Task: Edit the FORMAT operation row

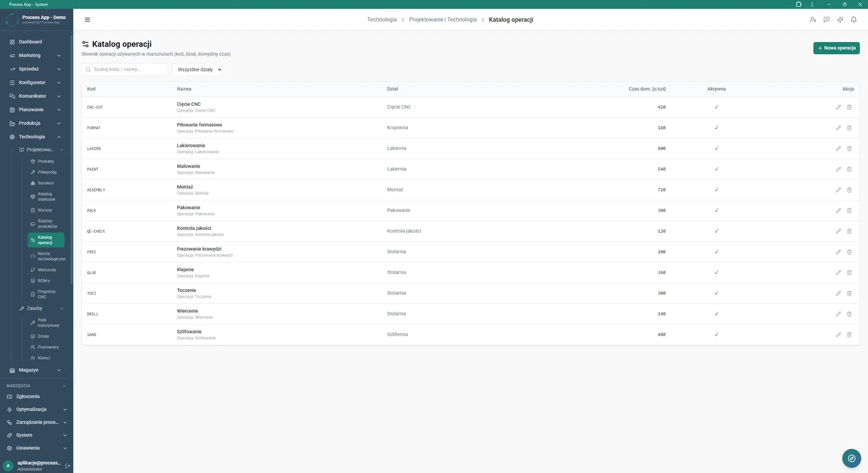Action: coord(838,128)
